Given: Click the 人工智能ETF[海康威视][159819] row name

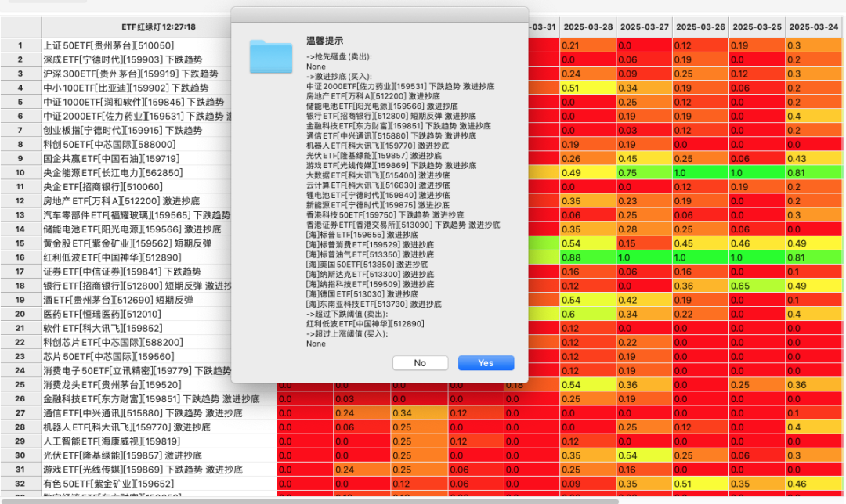Looking at the screenshot, I should pos(112,441).
